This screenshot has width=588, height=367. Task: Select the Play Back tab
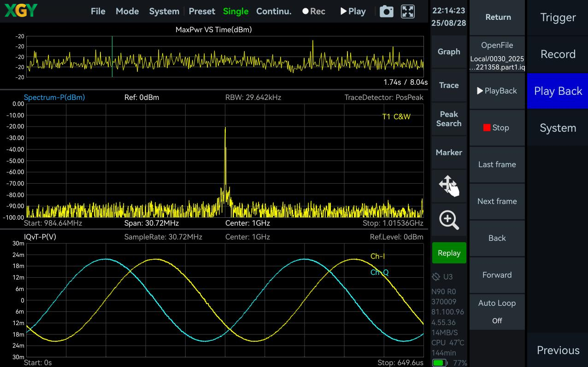[x=558, y=91]
